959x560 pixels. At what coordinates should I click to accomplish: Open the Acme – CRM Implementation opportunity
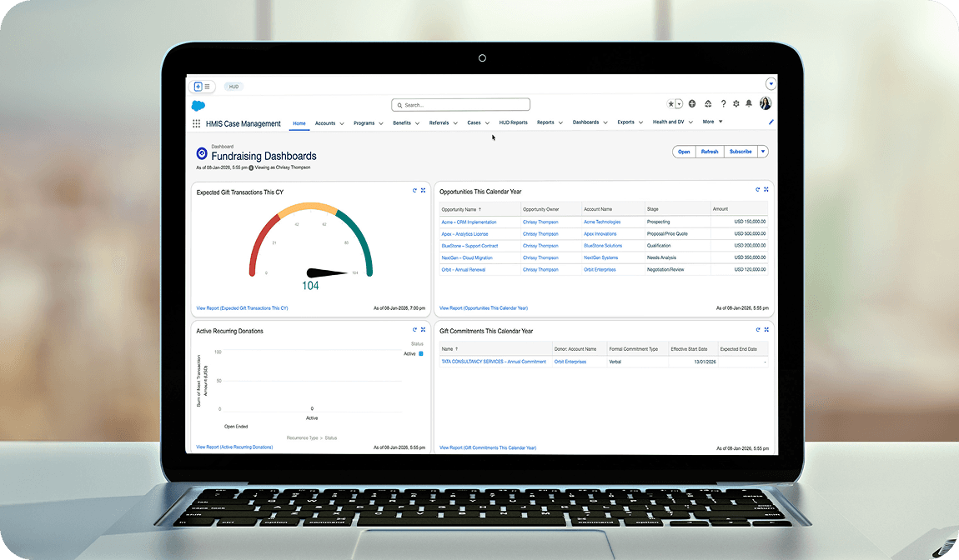(x=469, y=222)
